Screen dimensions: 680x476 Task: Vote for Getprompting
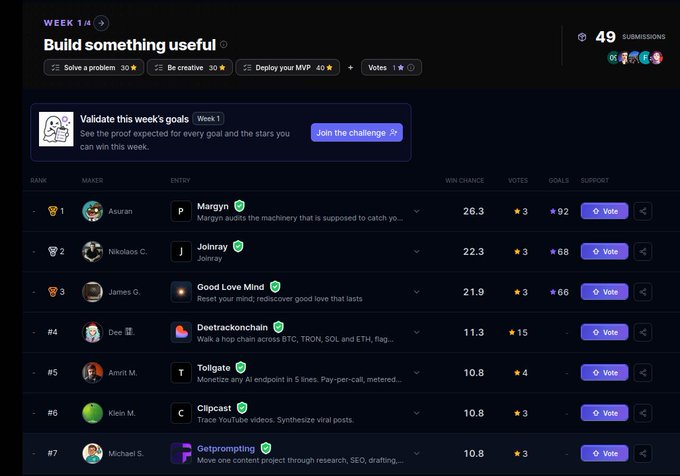(605, 453)
